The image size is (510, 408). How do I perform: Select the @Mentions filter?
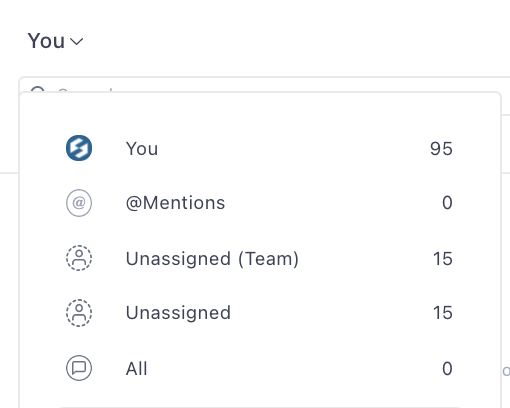tap(260, 203)
